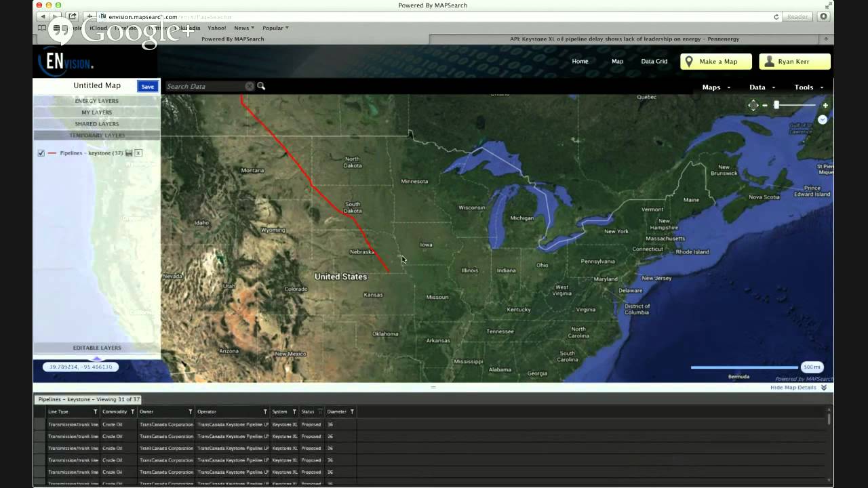Expand the Editable Layers section
The width and height of the screenshot is (868, 488).
coord(96,348)
